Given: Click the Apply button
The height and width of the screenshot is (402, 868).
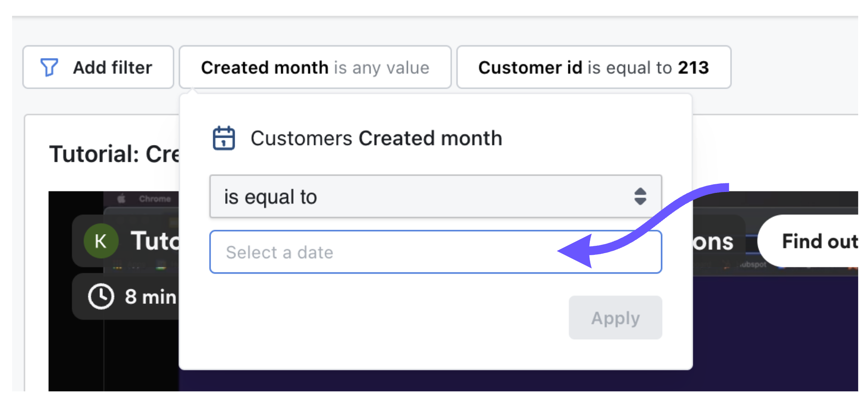Looking at the screenshot, I should [615, 318].
